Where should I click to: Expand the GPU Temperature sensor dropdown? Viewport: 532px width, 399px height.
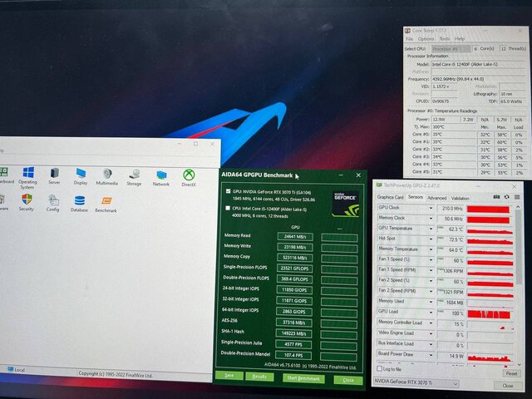point(431,229)
